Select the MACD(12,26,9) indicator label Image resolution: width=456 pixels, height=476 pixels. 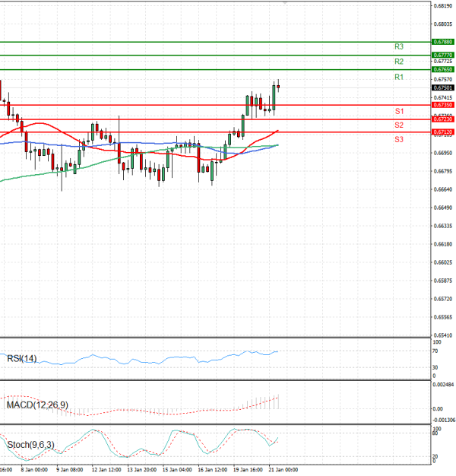[x=36, y=405]
